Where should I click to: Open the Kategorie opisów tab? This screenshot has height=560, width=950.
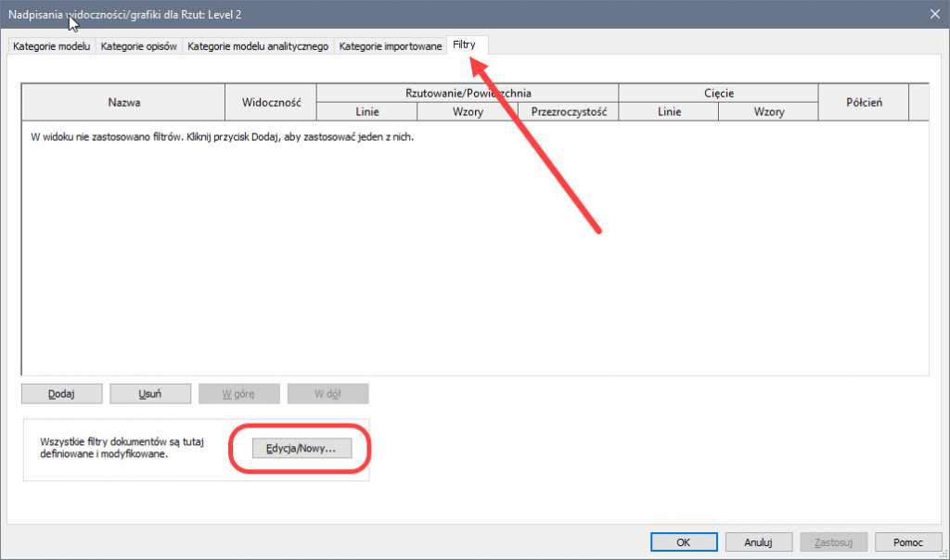click(139, 46)
